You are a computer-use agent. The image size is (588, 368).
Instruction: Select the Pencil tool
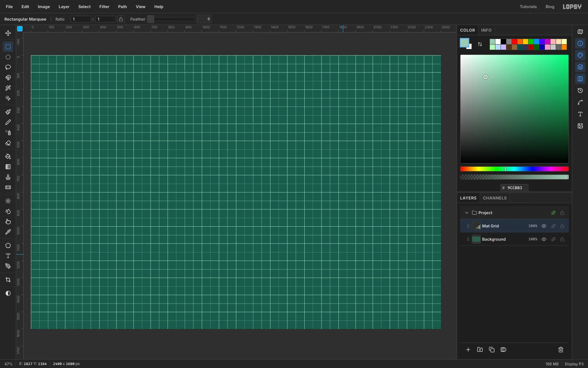pyautogui.click(x=8, y=122)
